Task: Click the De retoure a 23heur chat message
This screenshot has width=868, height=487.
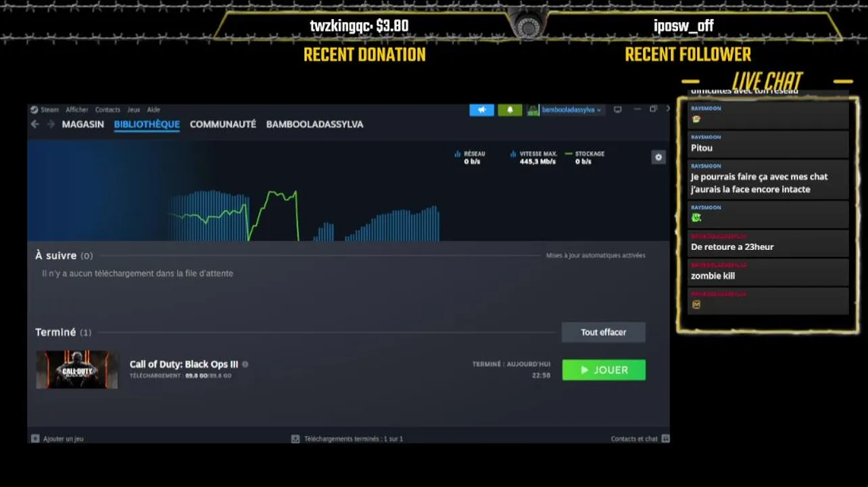Action: [x=769, y=243]
